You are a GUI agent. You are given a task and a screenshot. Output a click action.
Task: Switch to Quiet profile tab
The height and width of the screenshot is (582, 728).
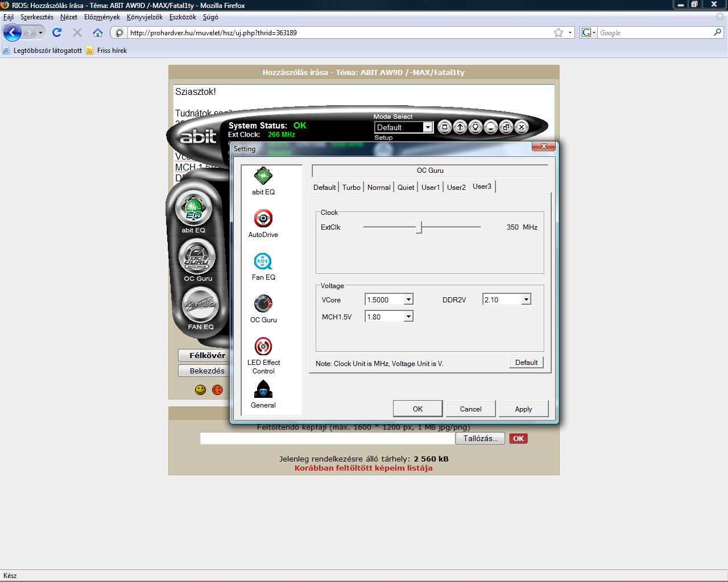point(406,188)
